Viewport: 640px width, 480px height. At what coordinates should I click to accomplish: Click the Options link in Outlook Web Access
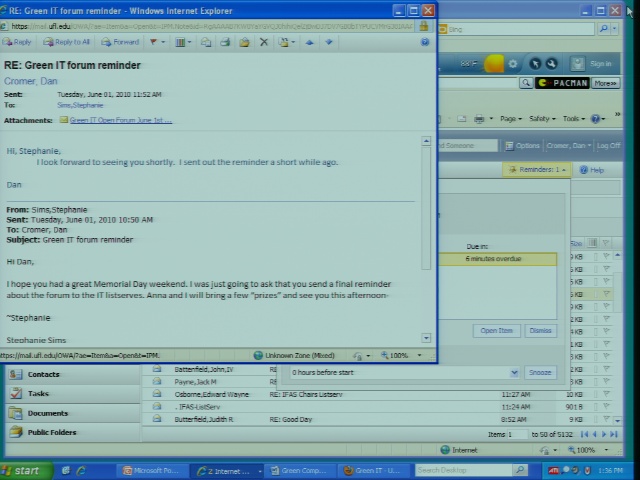coord(523,146)
